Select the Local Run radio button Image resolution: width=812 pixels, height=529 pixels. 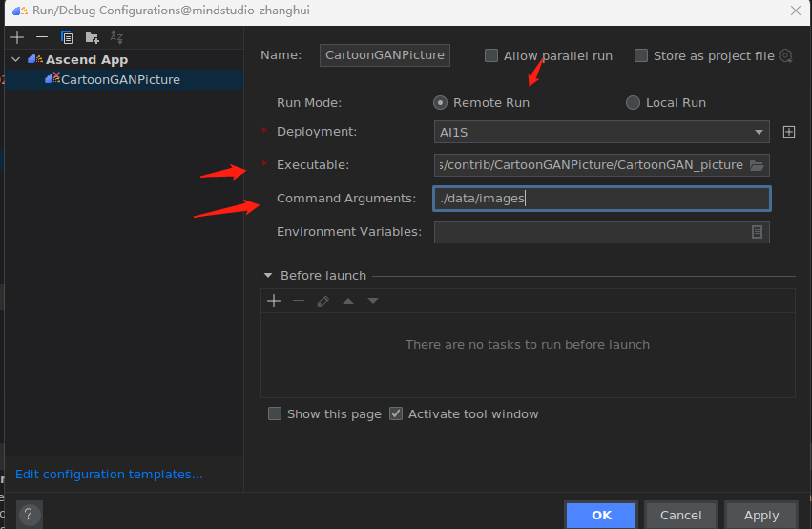[x=633, y=103]
